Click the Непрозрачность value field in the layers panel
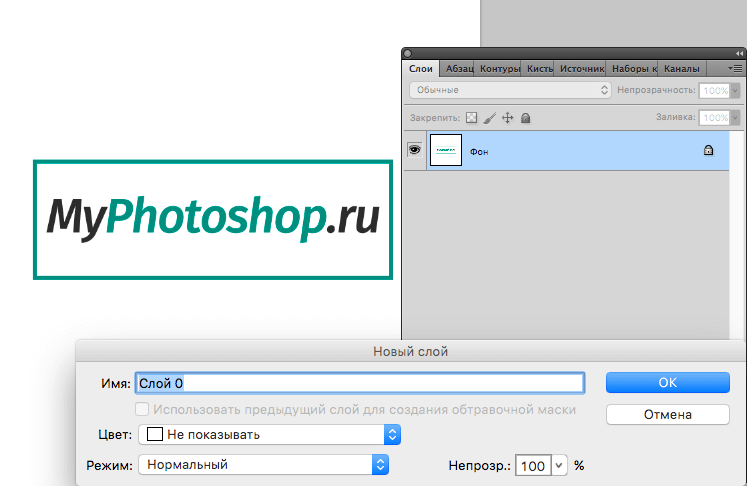This screenshot has width=747, height=486. click(715, 91)
